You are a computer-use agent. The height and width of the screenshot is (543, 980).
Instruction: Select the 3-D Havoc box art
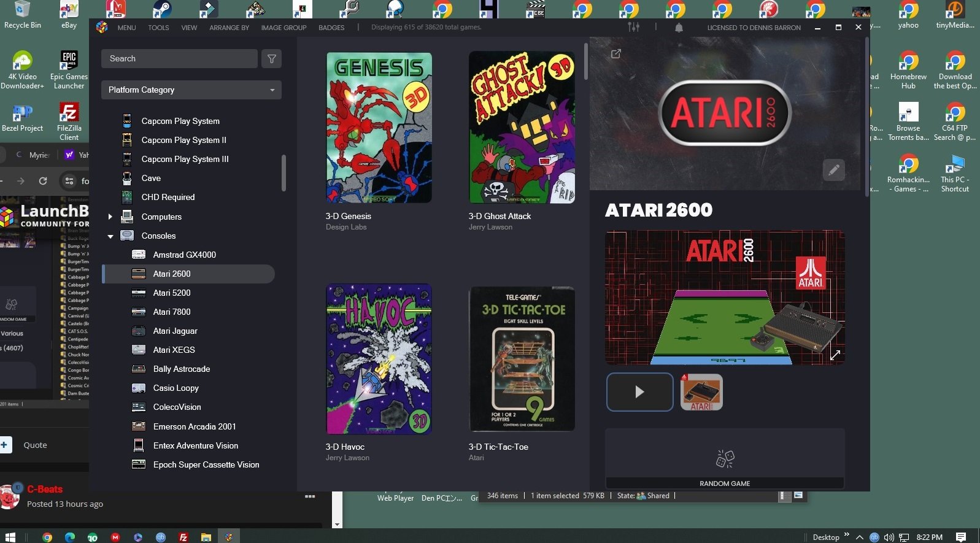tap(379, 359)
